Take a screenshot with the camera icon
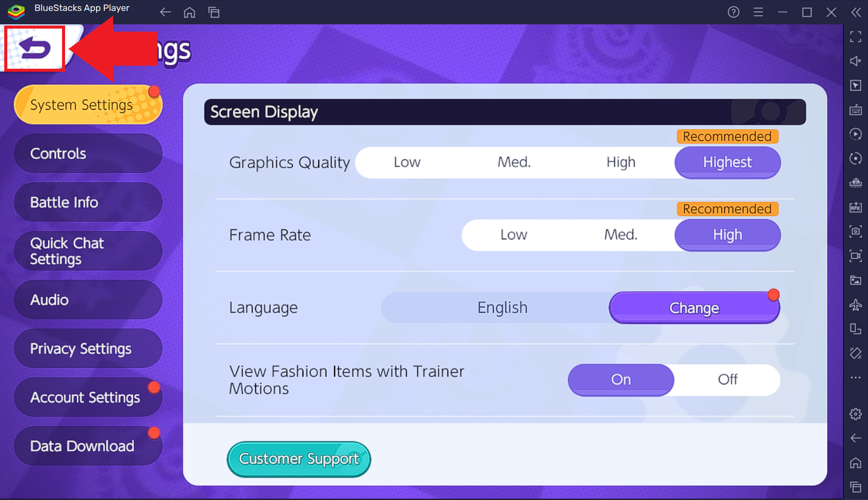Screen dimensions: 868x500 click(856, 231)
